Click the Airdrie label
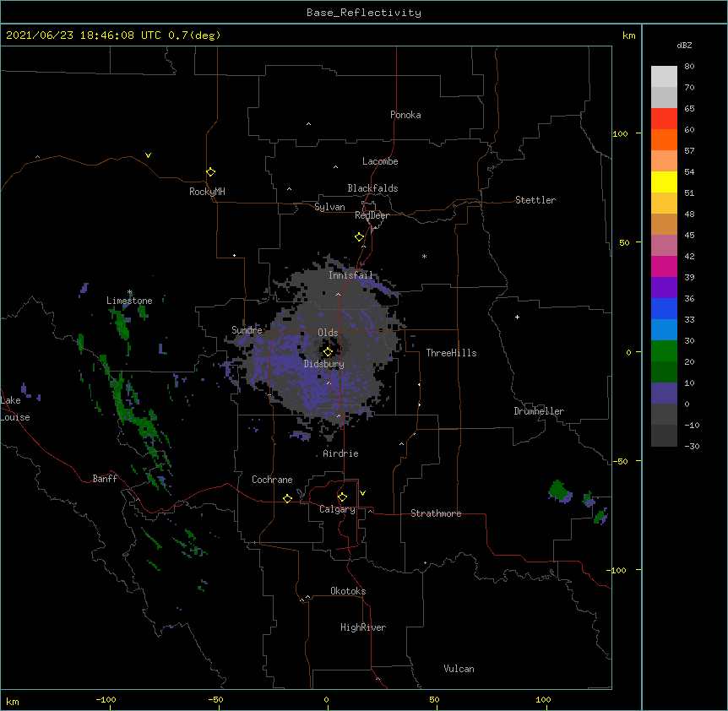This screenshot has width=728, height=711. coord(341,453)
